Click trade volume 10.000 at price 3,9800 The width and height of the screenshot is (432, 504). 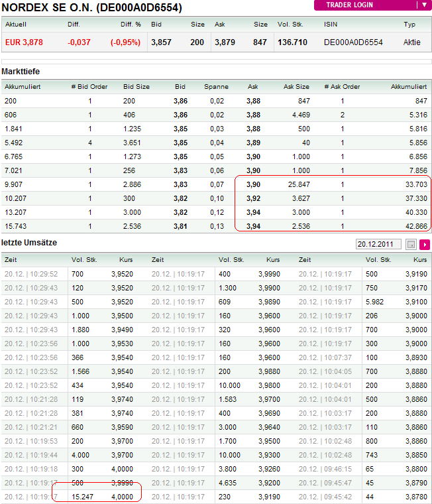tap(229, 385)
